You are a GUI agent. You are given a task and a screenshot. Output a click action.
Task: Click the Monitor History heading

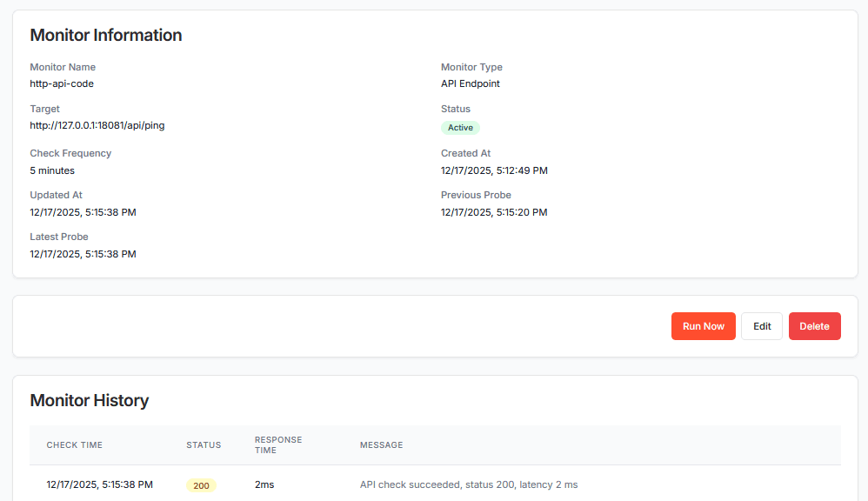[90, 400]
